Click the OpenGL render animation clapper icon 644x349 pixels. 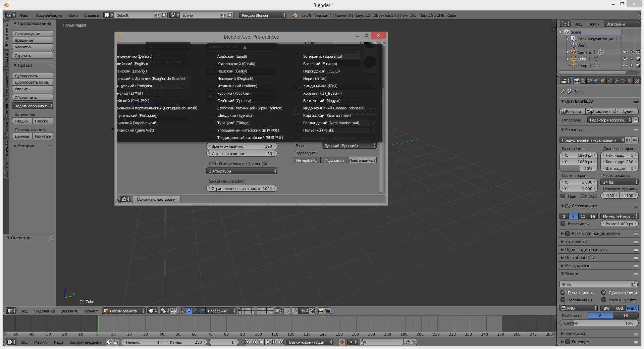click(327, 311)
